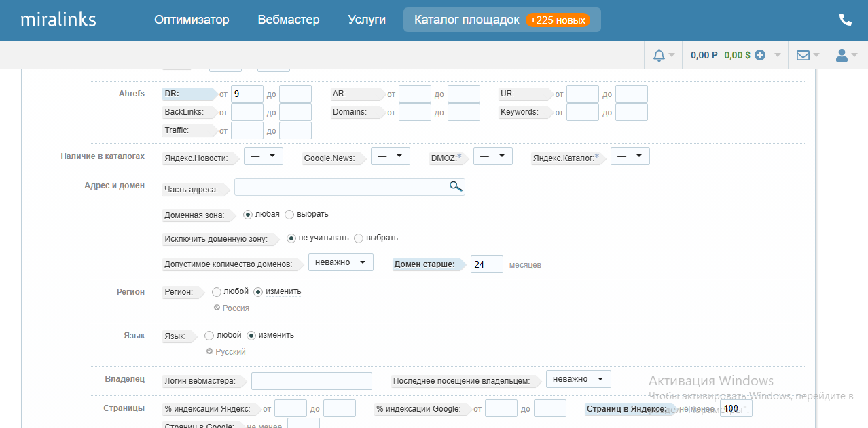This screenshot has width=868, height=428.
Task: Remove the Русский language selection
Action: 210,351
